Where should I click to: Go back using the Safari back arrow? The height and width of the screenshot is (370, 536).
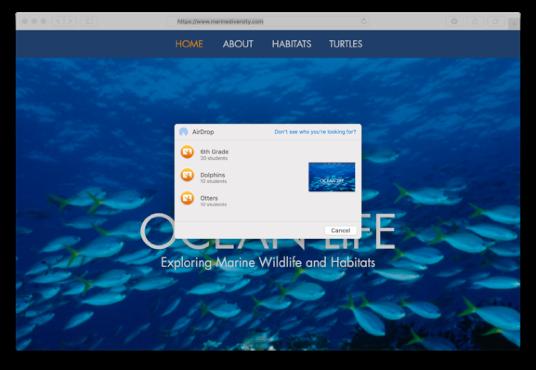point(58,21)
